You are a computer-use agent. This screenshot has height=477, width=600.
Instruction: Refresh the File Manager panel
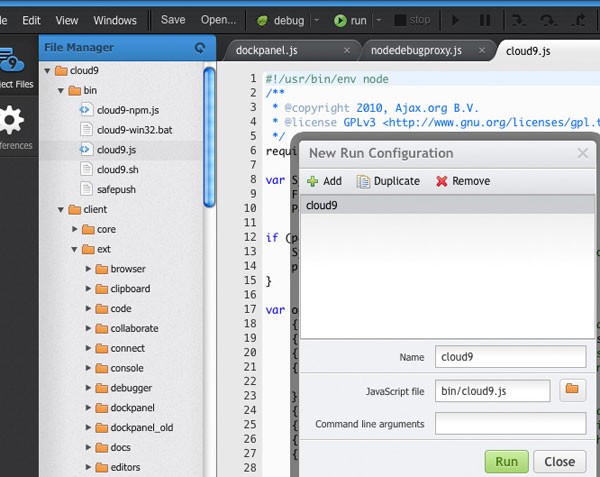click(200, 48)
